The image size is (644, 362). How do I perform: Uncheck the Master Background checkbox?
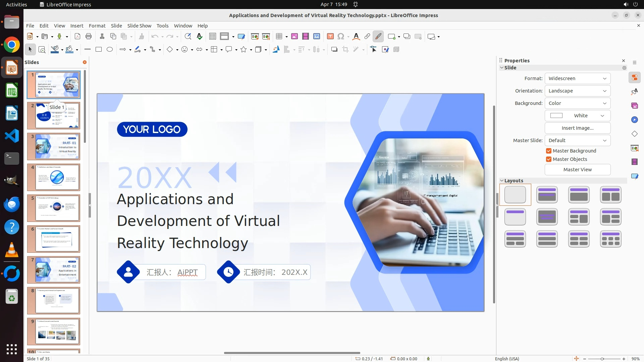click(549, 151)
